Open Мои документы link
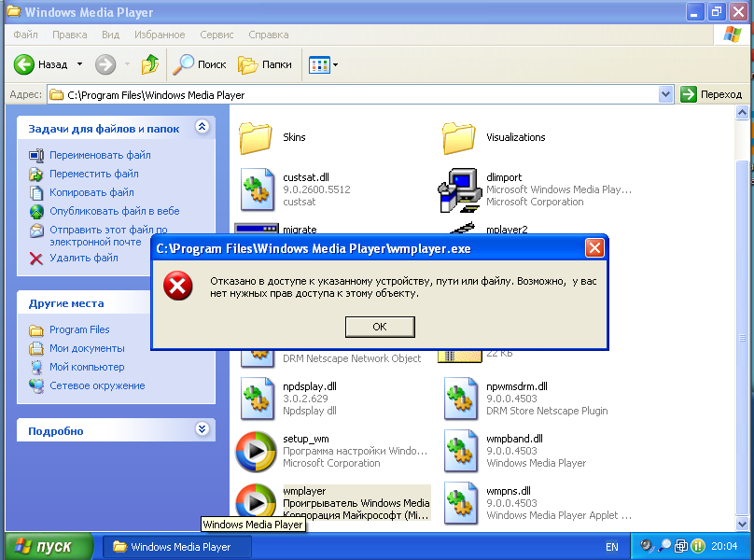 (87, 348)
